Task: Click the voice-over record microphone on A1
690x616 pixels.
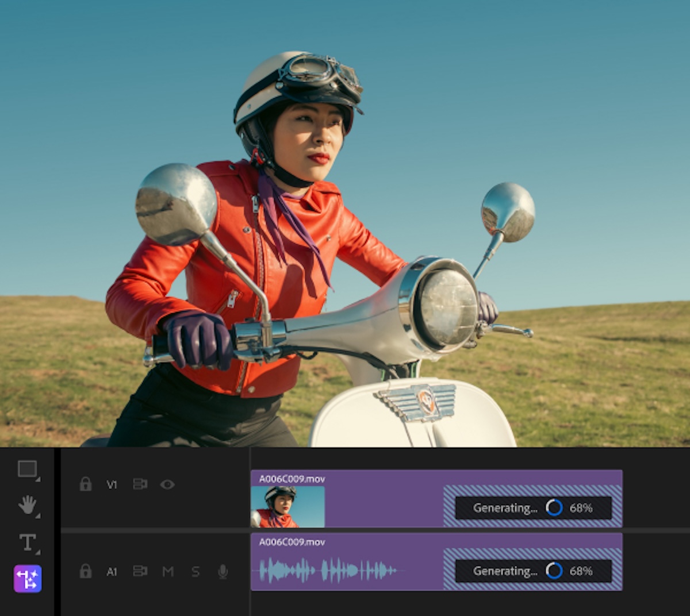Action: (x=223, y=572)
